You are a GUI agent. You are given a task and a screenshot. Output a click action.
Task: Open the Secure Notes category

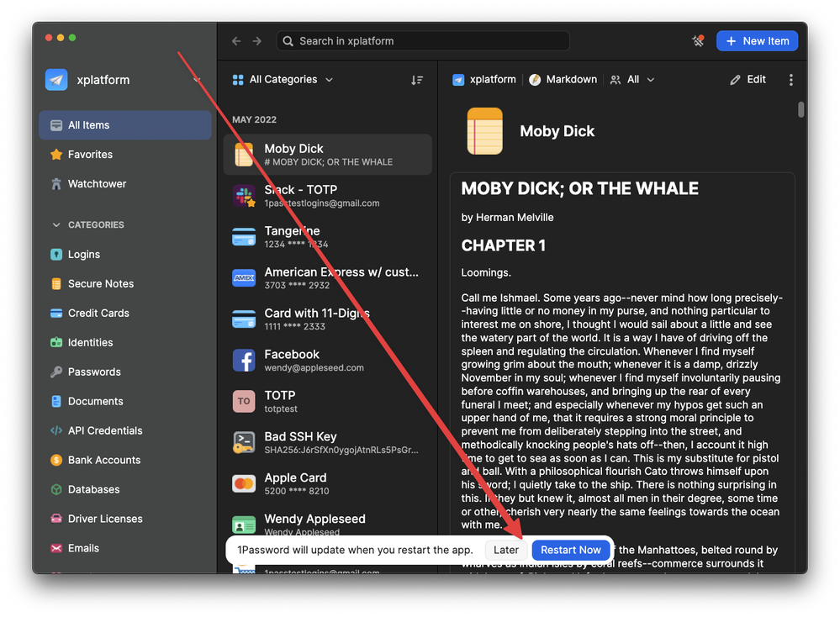point(100,284)
